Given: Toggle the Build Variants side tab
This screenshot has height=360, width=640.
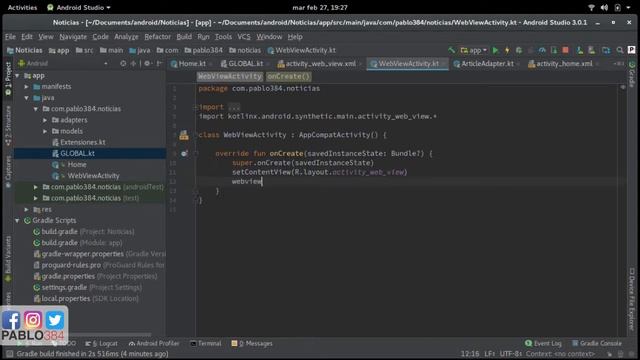Looking at the screenshot, I should pyautogui.click(x=8, y=259).
